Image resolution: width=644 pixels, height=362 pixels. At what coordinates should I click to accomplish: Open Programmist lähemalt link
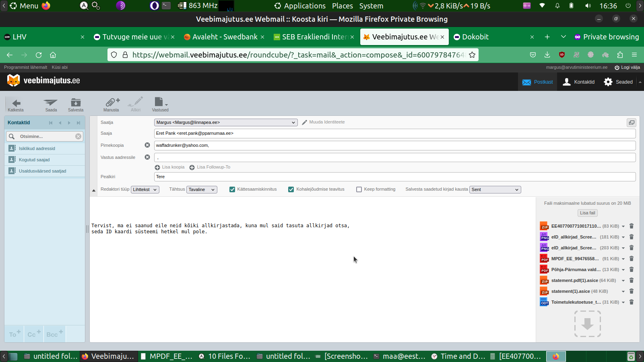click(x=25, y=67)
